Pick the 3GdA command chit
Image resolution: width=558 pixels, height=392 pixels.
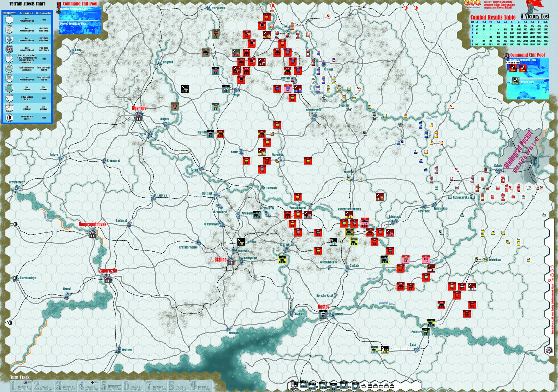(523, 68)
